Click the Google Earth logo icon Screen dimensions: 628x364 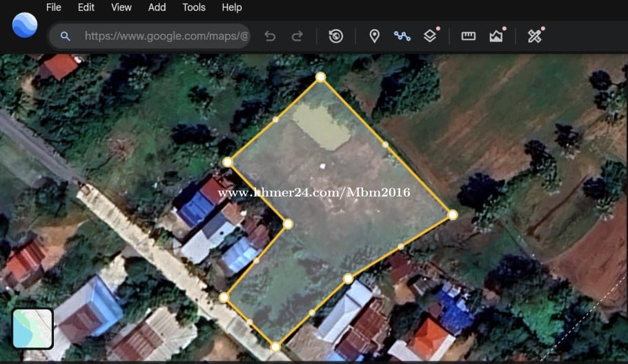[x=25, y=25]
